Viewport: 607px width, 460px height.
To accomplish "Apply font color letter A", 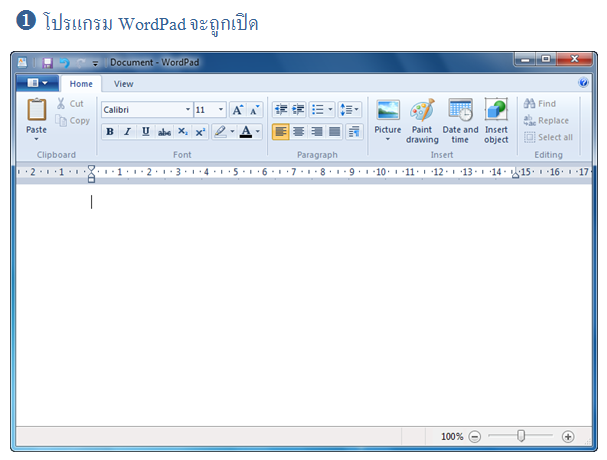I will tap(245, 132).
